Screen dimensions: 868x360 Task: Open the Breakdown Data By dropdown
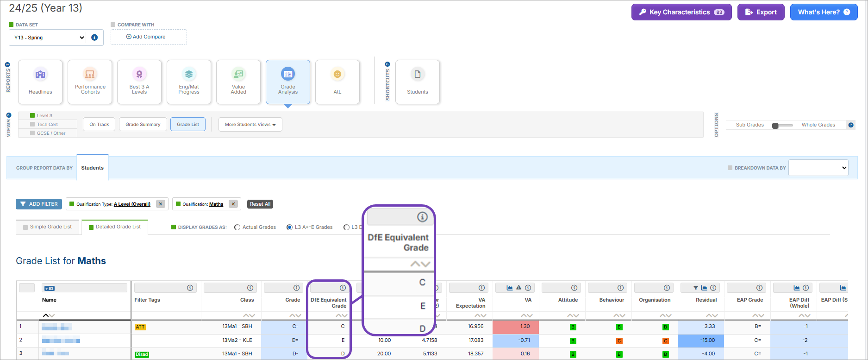coord(818,168)
